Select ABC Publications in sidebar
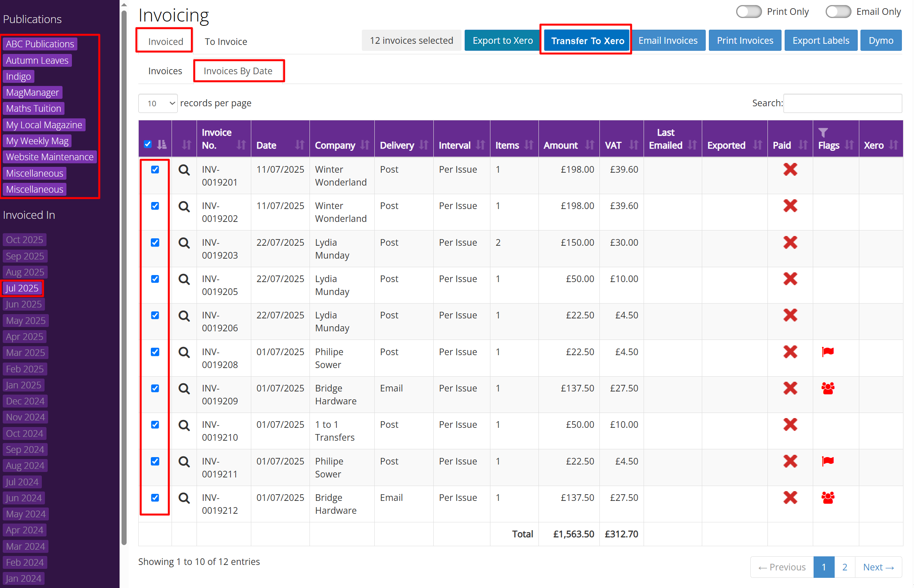The width and height of the screenshot is (914, 588). (x=40, y=44)
